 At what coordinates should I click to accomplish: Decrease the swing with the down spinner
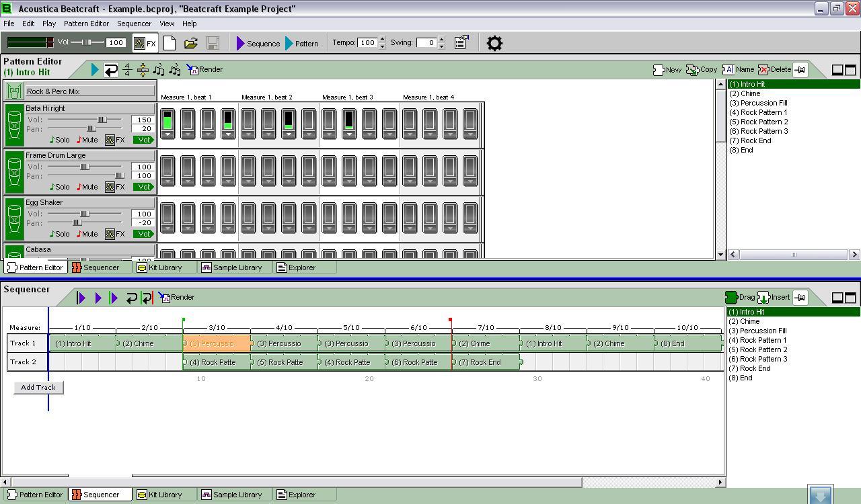[x=441, y=46]
